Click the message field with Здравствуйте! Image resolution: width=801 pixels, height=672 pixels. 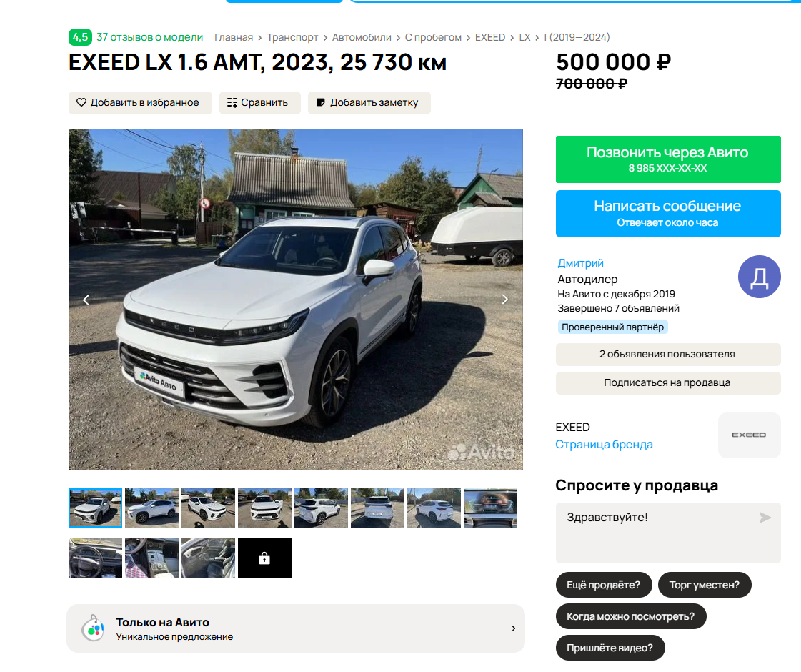(x=668, y=533)
